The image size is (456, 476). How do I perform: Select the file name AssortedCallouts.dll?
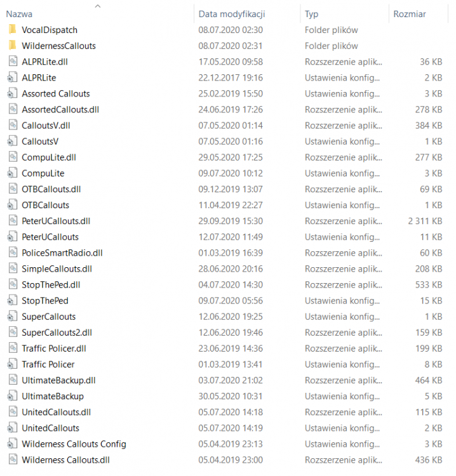click(x=60, y=109)
